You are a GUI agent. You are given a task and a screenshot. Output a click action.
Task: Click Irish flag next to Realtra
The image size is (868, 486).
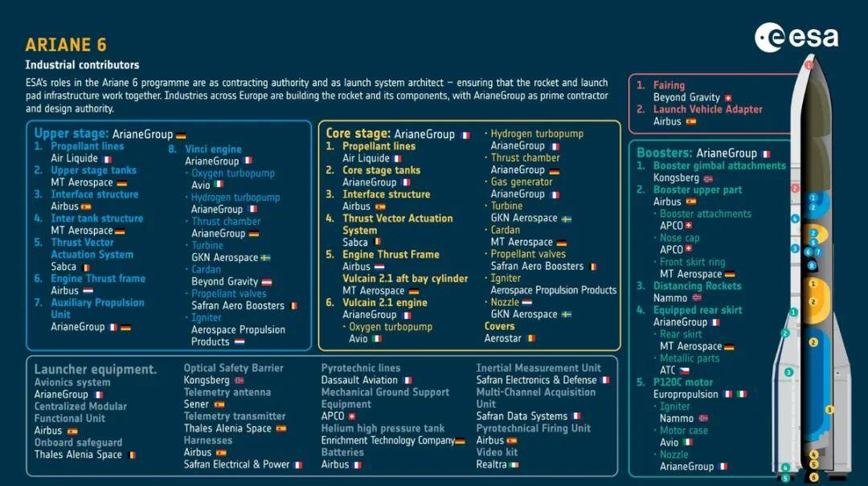[x=514, y=465]
